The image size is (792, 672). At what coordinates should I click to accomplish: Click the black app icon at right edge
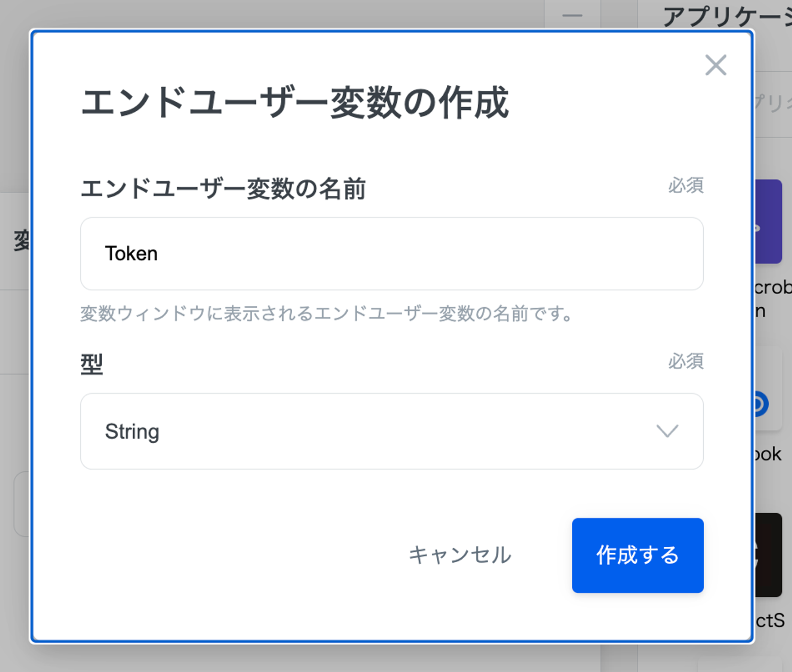769,555
